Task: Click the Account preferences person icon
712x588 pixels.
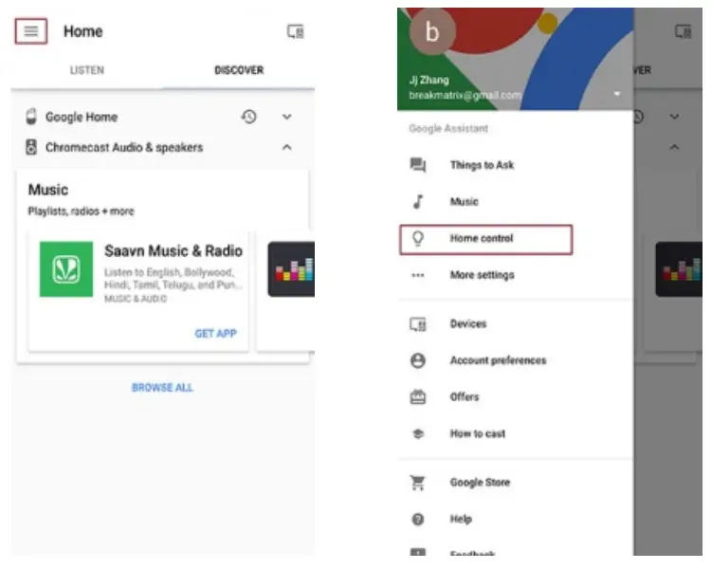Action: (418, 360)
